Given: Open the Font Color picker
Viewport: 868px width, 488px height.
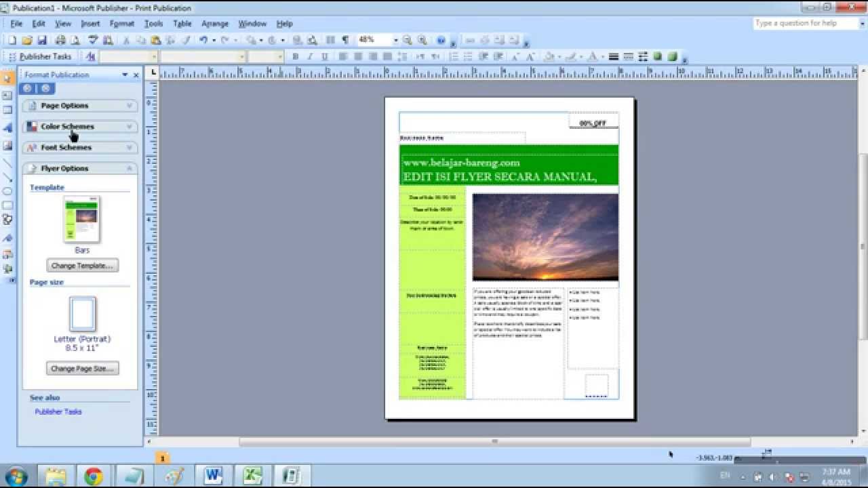Looking at the screenshot, I should tap(594, 57).
